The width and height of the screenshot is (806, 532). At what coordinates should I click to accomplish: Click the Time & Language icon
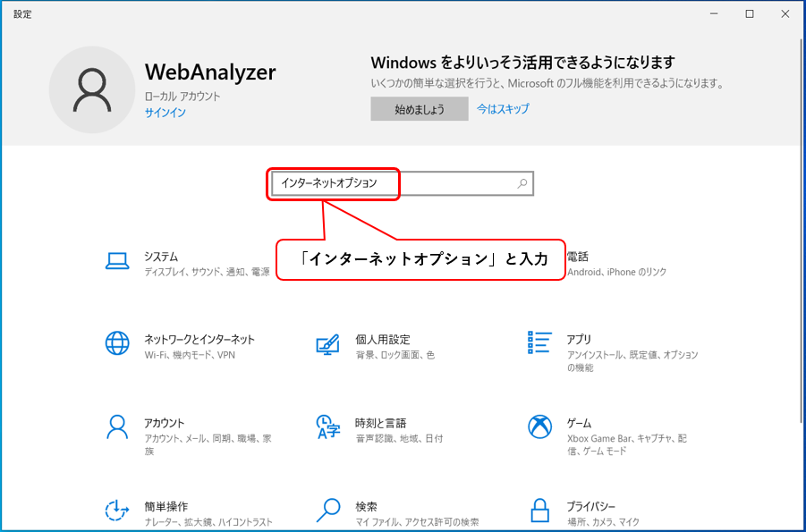(328, 426)
